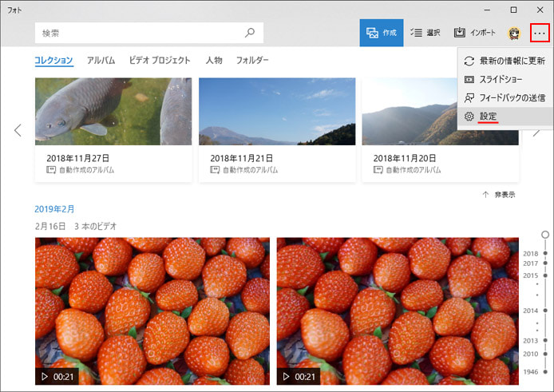This screenshot has height=392, width=554.
Task: Choose 最新の情報に更新 from menu
Action: (x=505, y=61)
